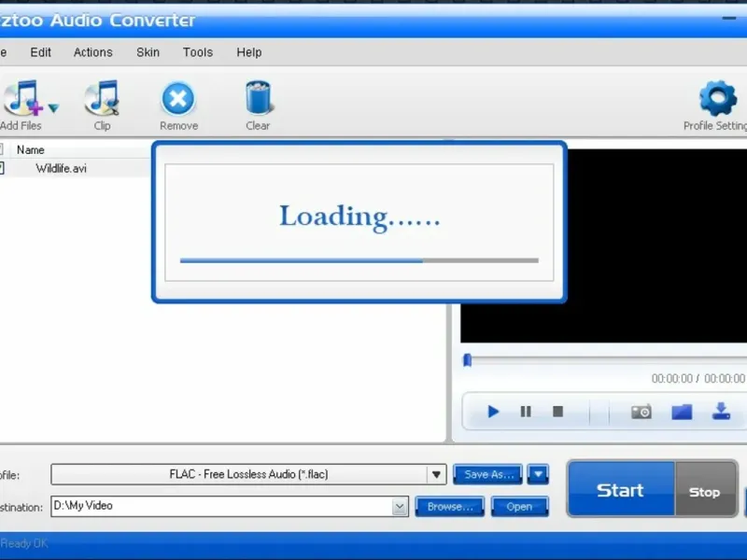This screenshot has width=747, height=560.
Task: Click the download arrow icon in player
Action: point(721,411)
